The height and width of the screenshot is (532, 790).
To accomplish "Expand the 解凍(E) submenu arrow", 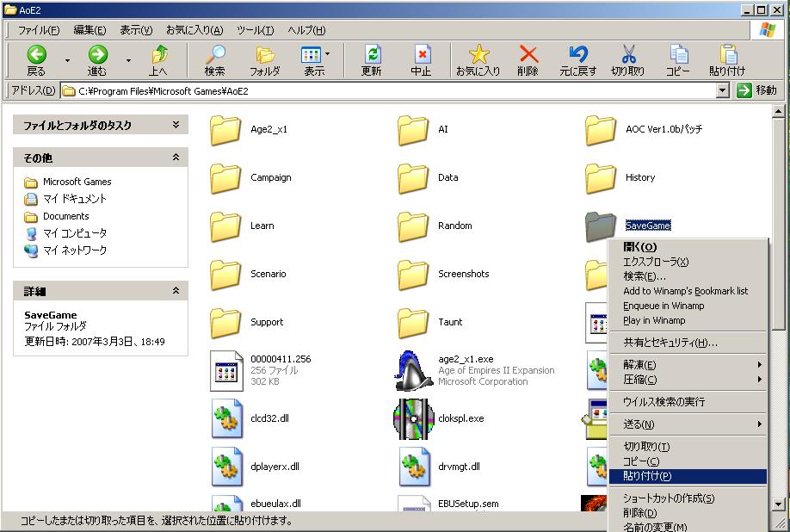I will point(759,364).
